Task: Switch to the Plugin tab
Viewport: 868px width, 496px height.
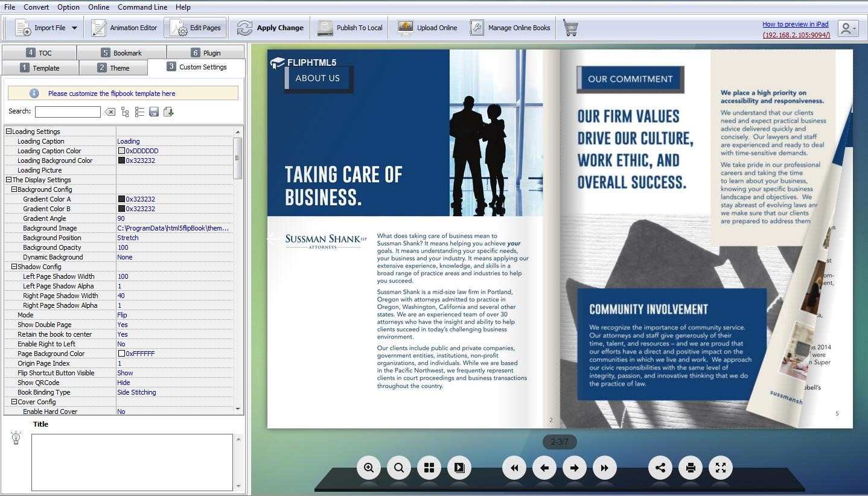Action: (x=206, y=52)
